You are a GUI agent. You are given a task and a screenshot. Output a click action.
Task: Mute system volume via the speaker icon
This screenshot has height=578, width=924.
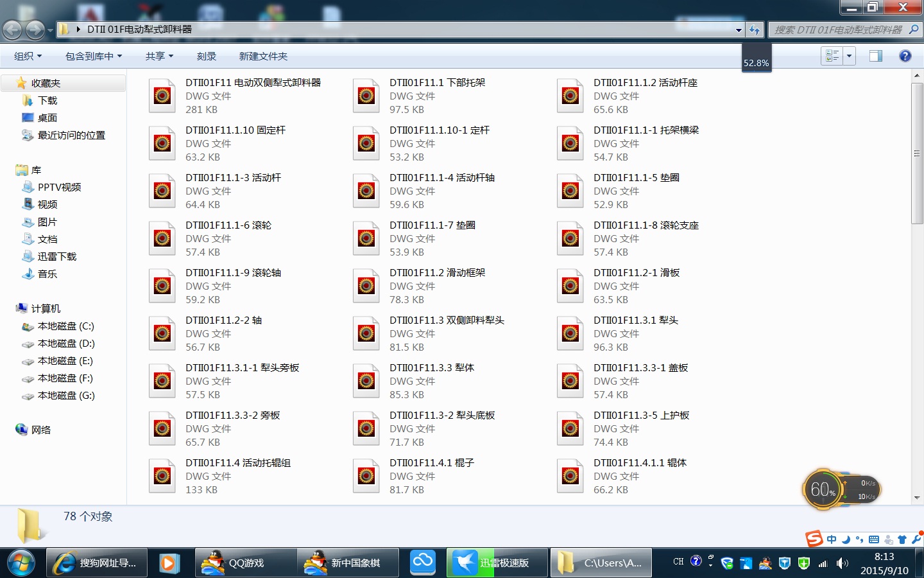[841, 563]
